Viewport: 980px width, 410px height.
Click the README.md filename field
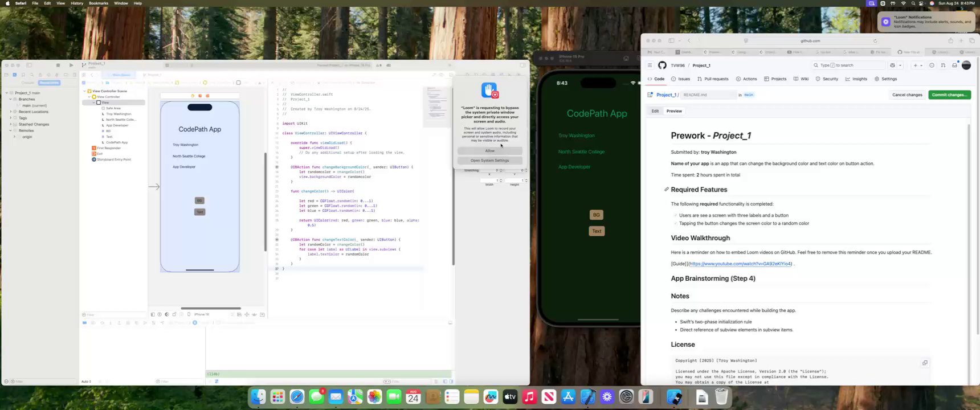(708, 95)
